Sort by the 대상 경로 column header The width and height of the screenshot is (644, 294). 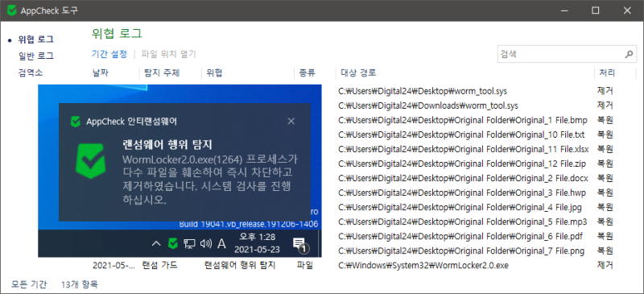click(358, 73)
